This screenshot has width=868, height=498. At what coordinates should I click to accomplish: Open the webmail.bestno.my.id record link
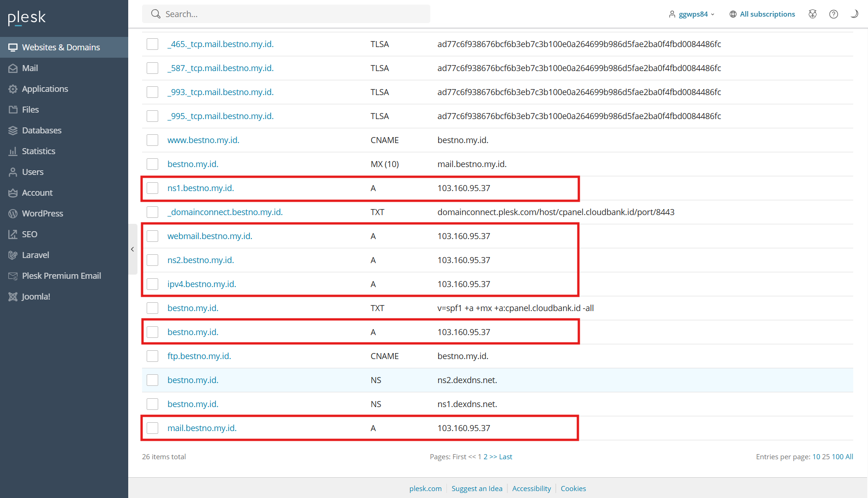coord(209,236)
